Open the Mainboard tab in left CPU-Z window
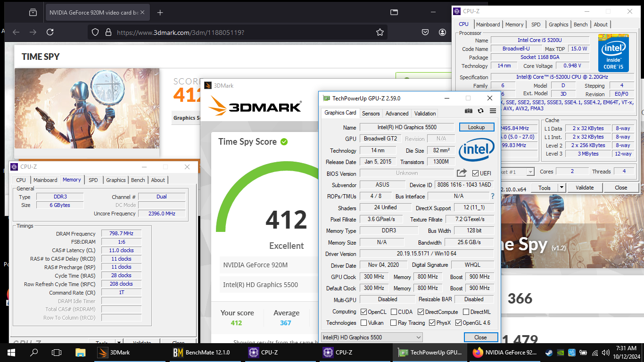This screenshot has width=644, height=362. coord(45,180)
